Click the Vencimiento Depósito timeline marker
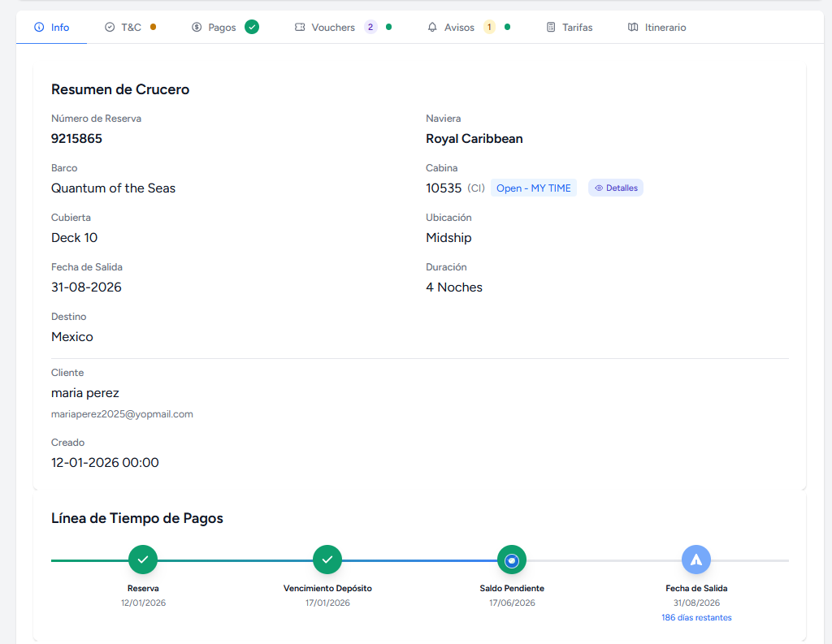The width and height of the screenshot is (832, 644). coord(327,560)
